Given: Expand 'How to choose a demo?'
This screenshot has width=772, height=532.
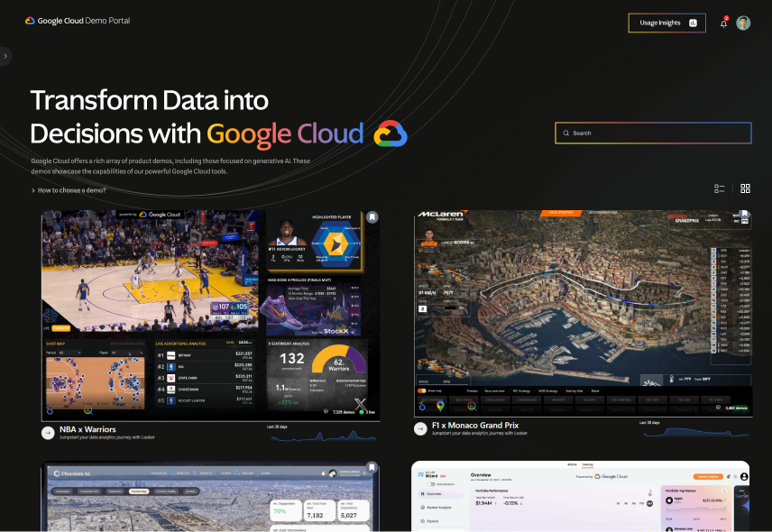Looking at the screenshot, I should coord(69,190).
